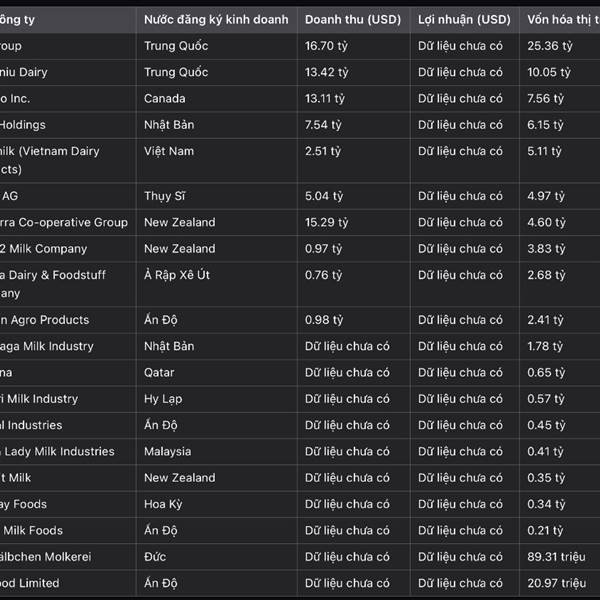Screen dimensions: 600x600
Task: Select the market cap value '6.15 tỷ'
Action: tap(545, 125)
